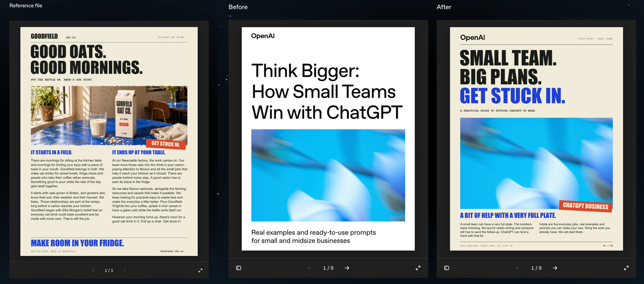Screen dimensions: 644x284
Task: Open Before viewer in fullscreen
Action: pos(418,268)
